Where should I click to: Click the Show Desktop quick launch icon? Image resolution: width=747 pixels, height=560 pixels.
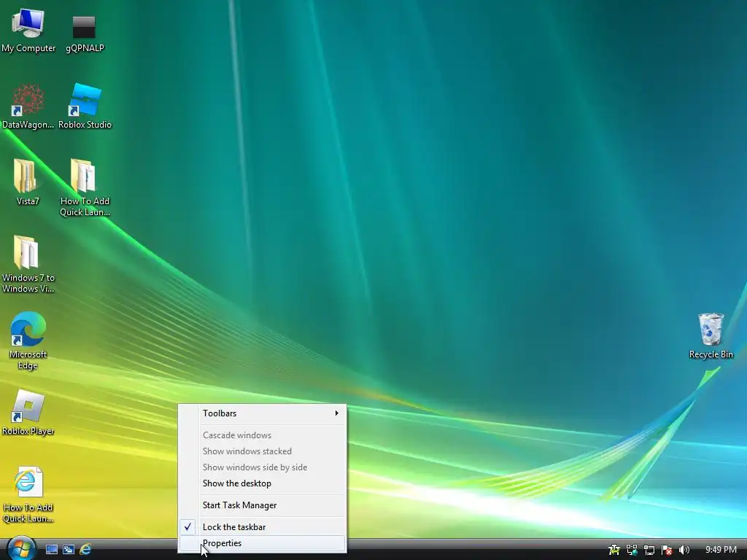tap(52, 550)
